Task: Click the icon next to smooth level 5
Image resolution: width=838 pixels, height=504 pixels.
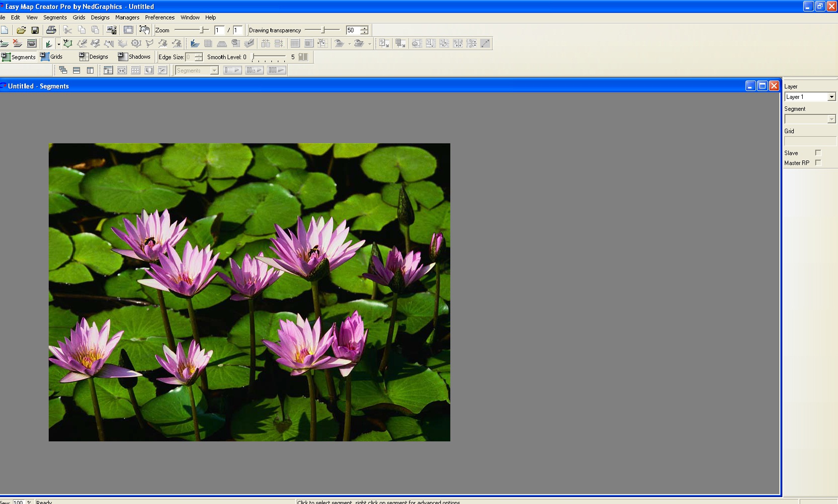Action: coord(303,57)
